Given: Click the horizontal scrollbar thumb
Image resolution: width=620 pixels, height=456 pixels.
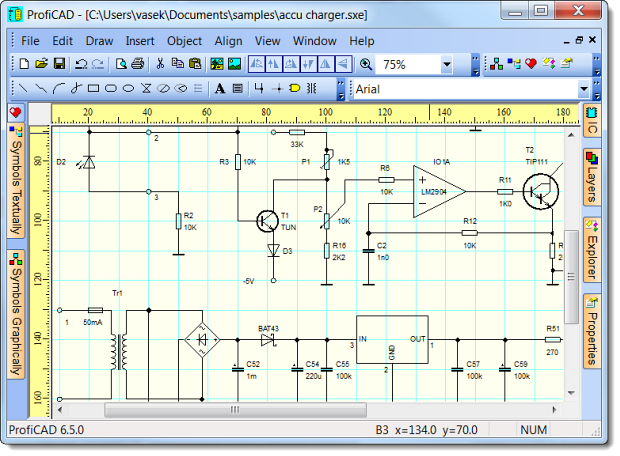Looking at the screenshot, I should 236,409.
